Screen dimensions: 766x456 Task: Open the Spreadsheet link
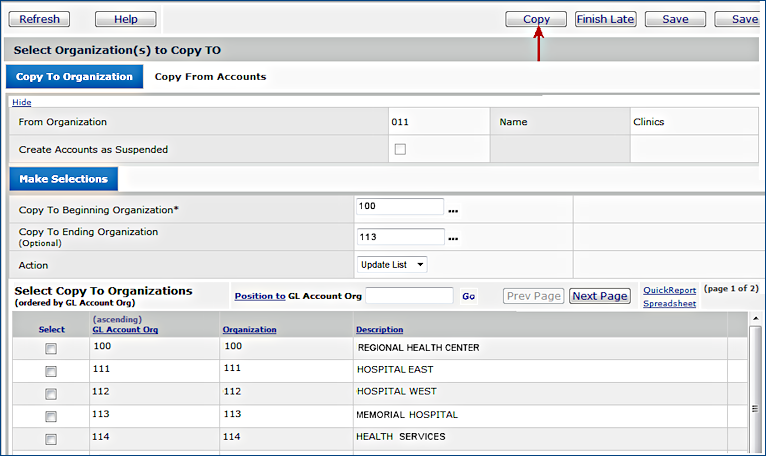tap(669, 303)
